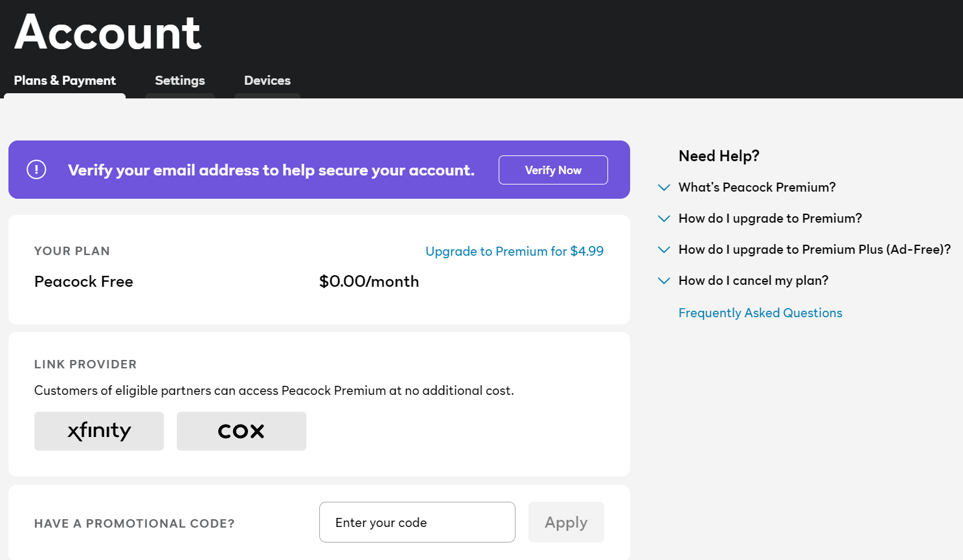Open Upgrade to Premium for $4.99
The height and width of the screenshot is (560, 963).
[514, 251]
